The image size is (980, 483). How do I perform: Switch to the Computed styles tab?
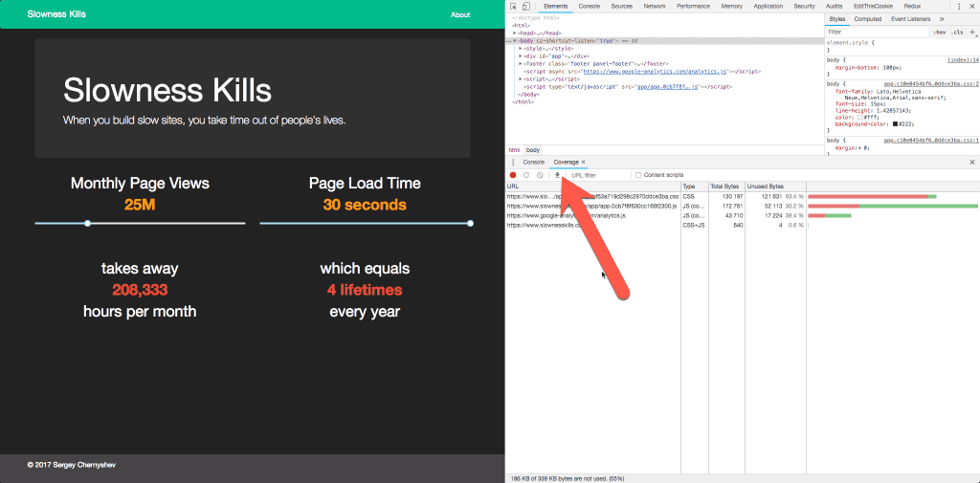[867, 19]
